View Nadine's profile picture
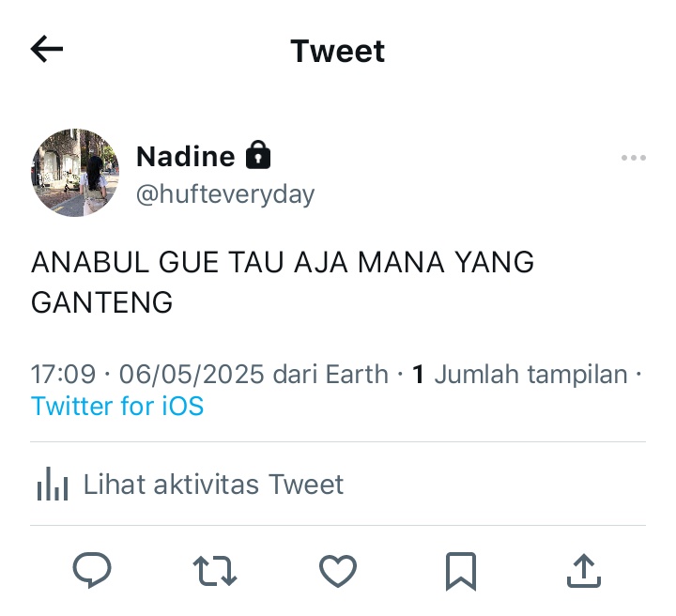This screenshot has height=616, width=676. pos(75,173)
